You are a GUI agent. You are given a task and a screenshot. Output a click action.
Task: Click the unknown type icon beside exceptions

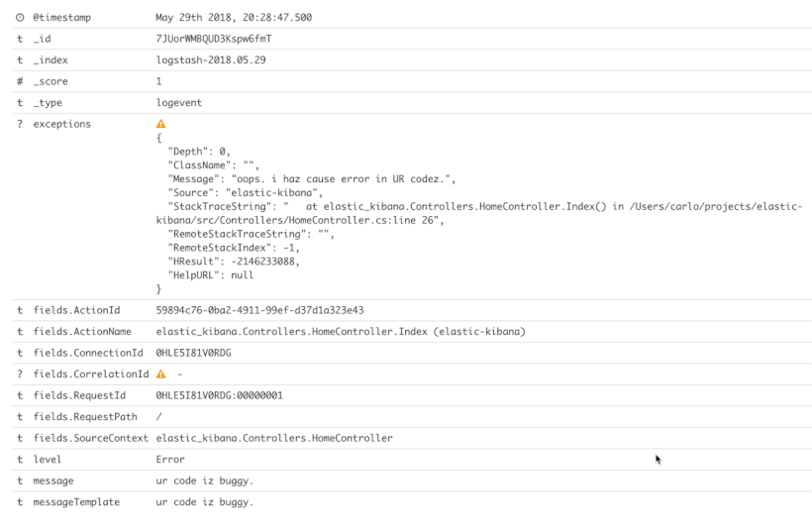click(x=20, y=124)
